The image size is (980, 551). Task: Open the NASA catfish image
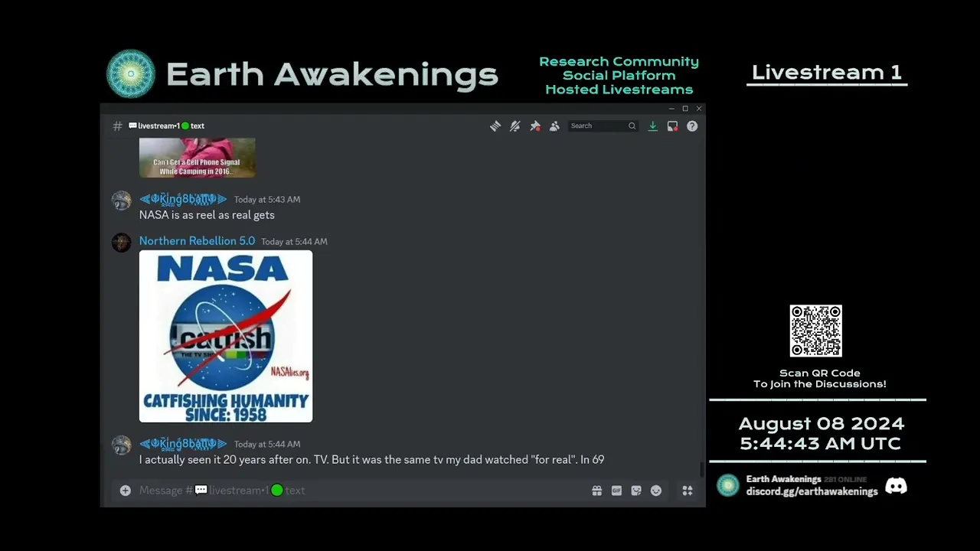[226, 336]
